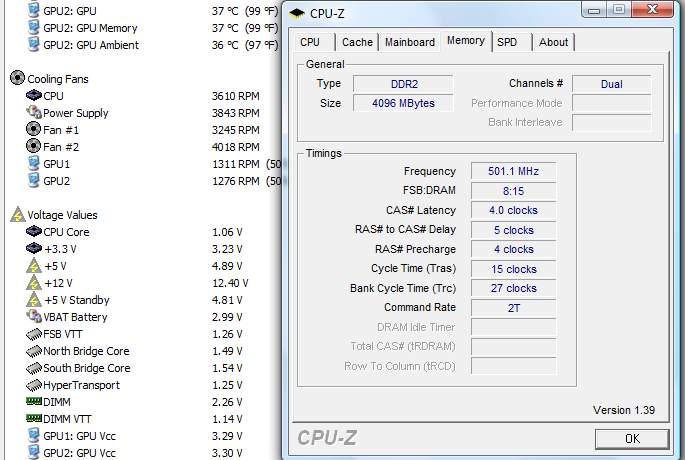Click the Power Supply fan icon
685x460 pixels.
coord(34,112)
